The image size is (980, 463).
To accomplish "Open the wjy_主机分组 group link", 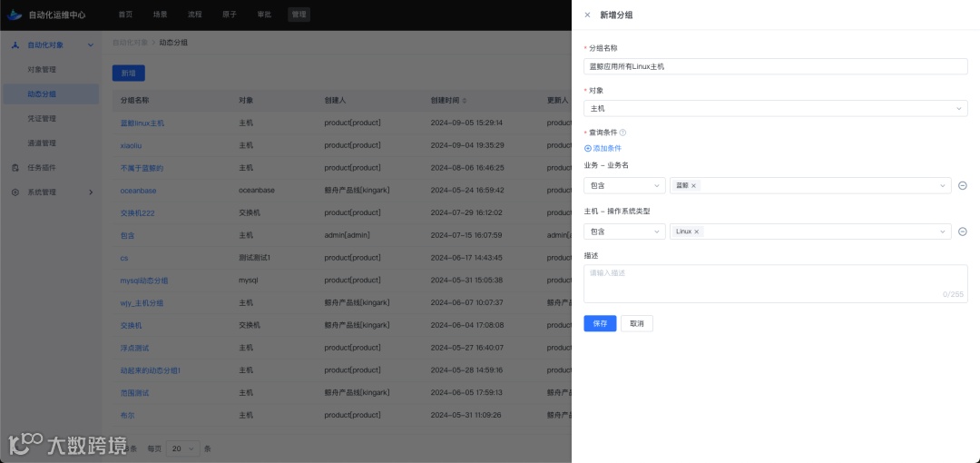I will (x=142, y=303).
